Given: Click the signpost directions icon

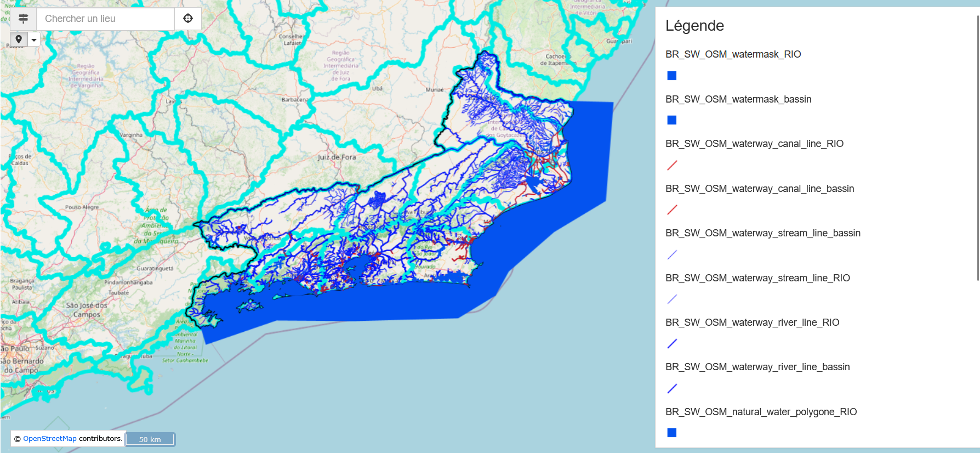Looking at the screenshot, I should pyautogui.click(x=23, y=19).
